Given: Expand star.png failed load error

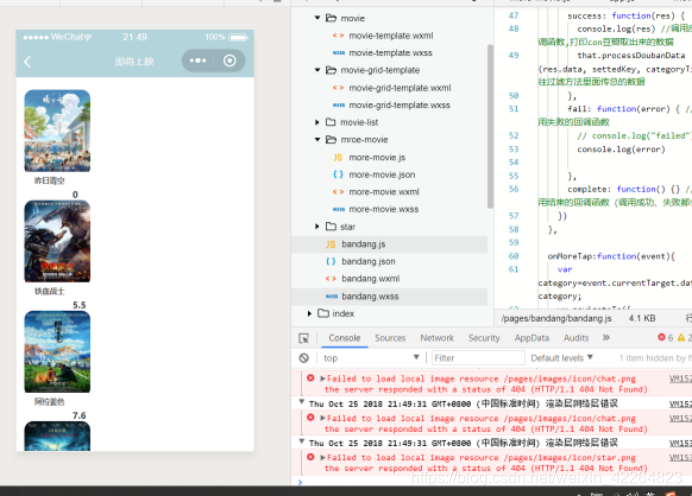Looking at the screenshot, I should tap(323, 457).
